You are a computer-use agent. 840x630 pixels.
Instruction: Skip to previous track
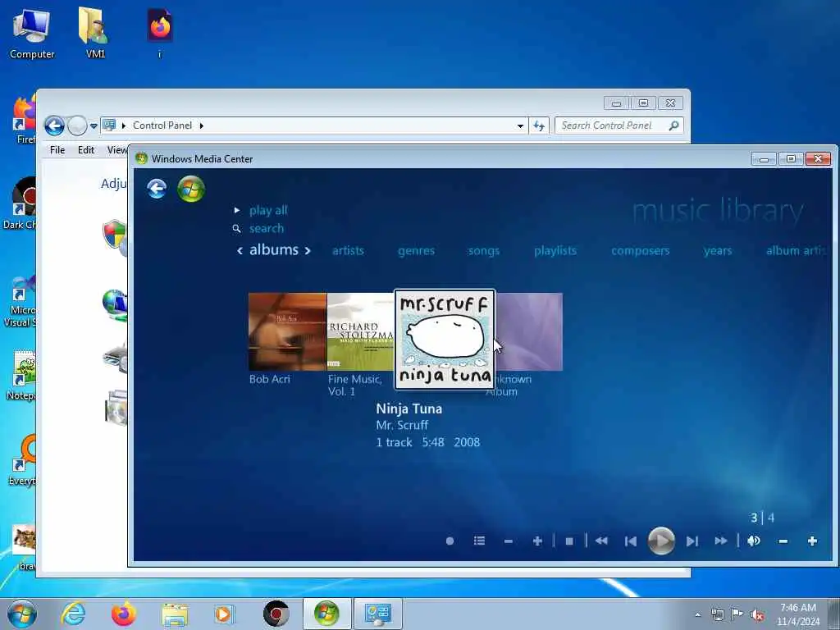tap(631, 541)
